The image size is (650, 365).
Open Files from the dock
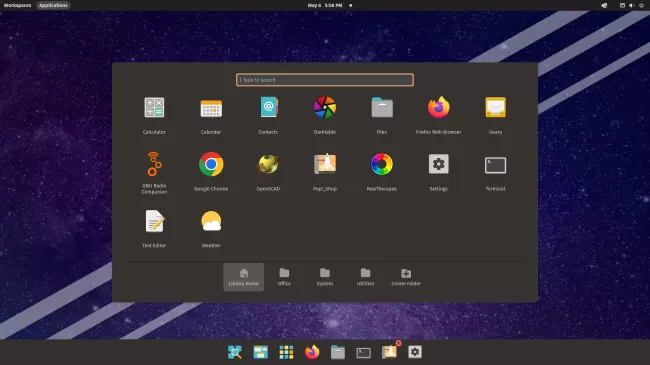click(338, 352)
